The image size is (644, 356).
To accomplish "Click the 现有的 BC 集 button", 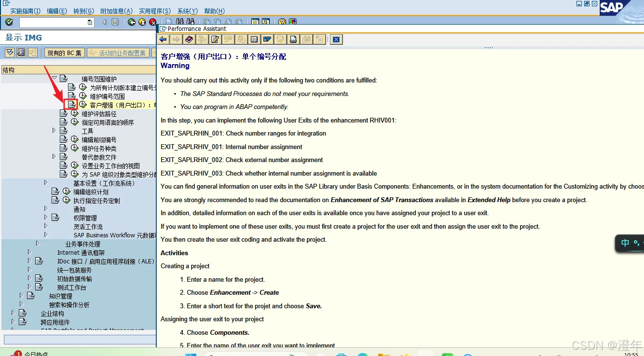I will 64,53.
